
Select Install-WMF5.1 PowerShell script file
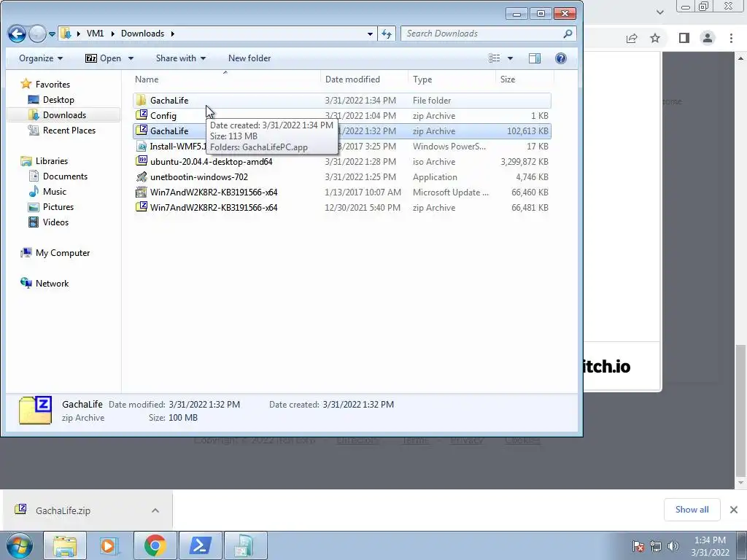tap(341, 146)
